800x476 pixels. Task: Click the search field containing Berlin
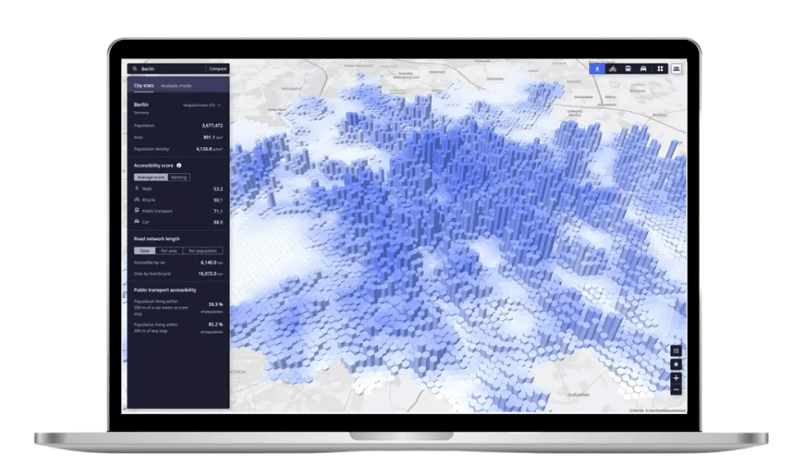pyautogui.click(x=170, y=69)
